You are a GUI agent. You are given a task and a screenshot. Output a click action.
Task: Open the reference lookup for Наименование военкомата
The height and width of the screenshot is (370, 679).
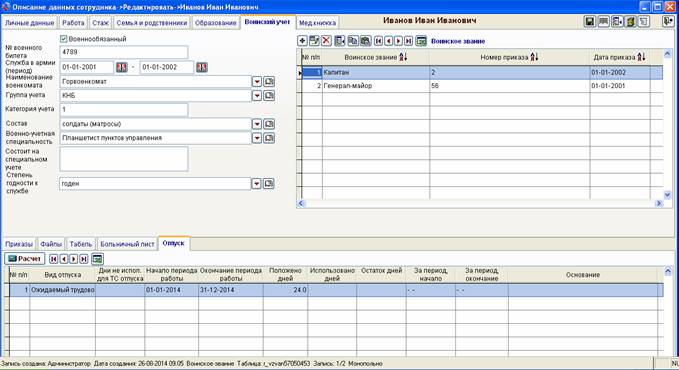[269, 81]
